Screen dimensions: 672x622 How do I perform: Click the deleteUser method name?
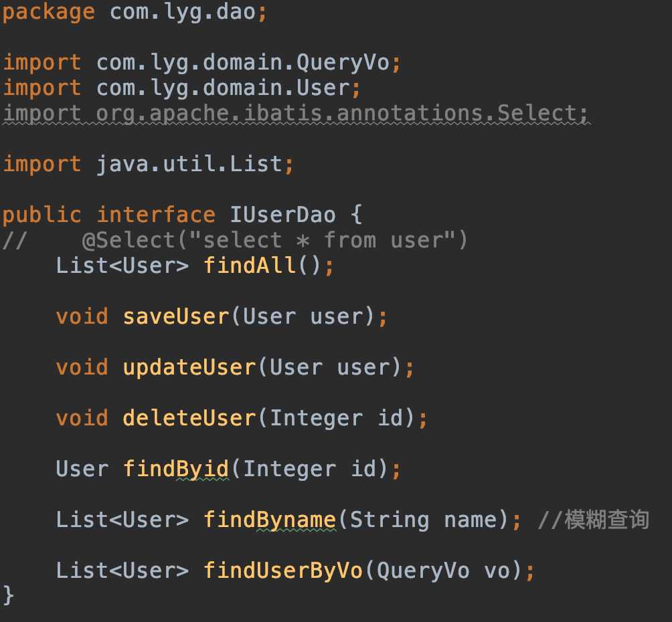tap(189, 418)
